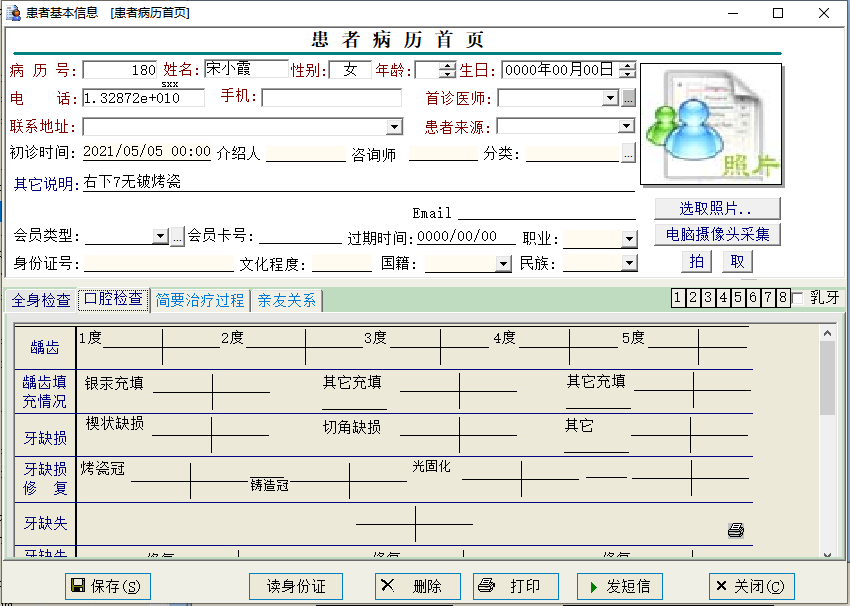
Task: Click page number 7 button
Action: (768, 297)
